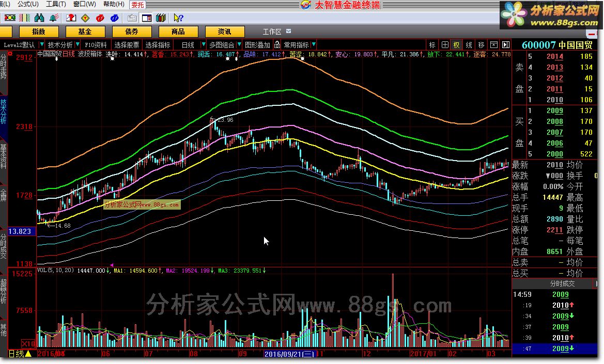Open the 帮助(H) menu
The image size is (604, 364).
point(114,4)
